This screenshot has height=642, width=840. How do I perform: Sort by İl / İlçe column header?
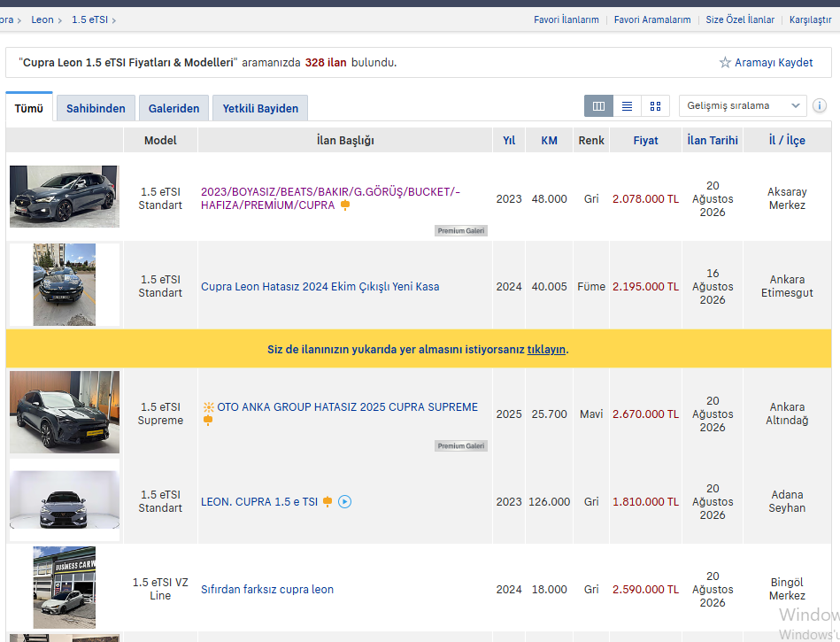(787, 141)
